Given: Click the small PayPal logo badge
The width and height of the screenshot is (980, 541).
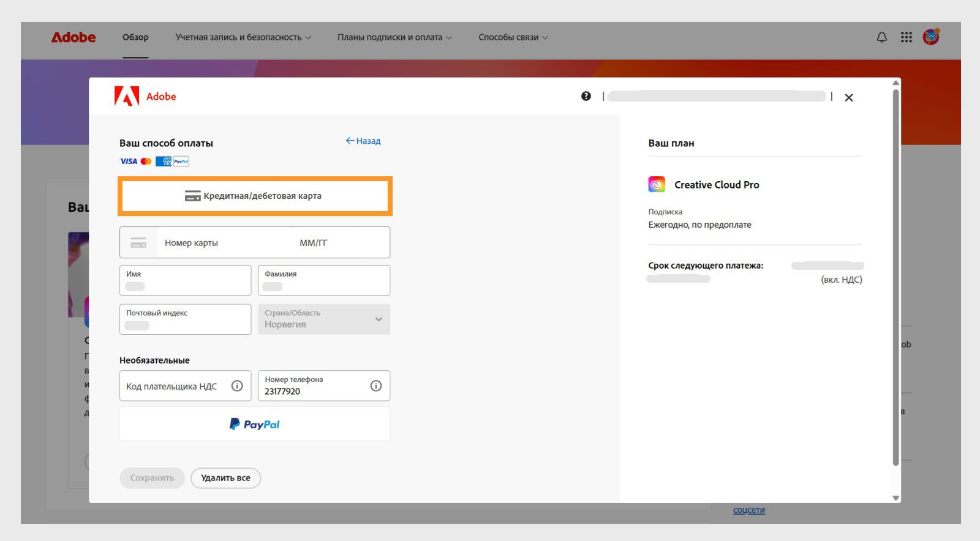Looking at the screenshot, I should [x=181, y=162].
